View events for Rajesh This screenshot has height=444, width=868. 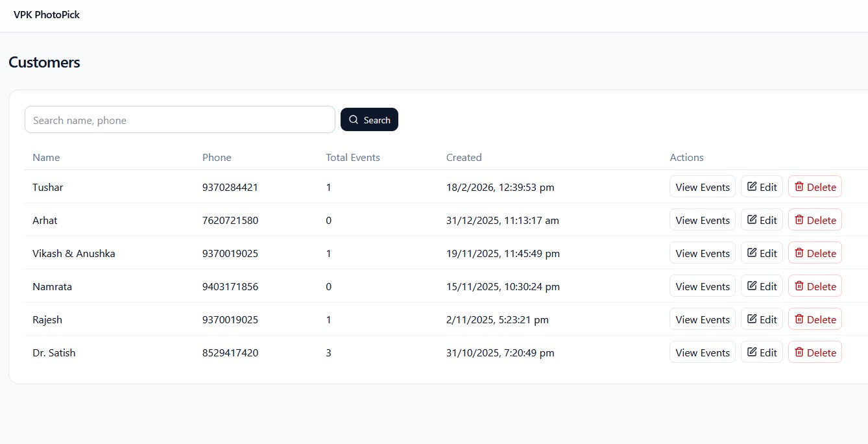click(702, 319)
